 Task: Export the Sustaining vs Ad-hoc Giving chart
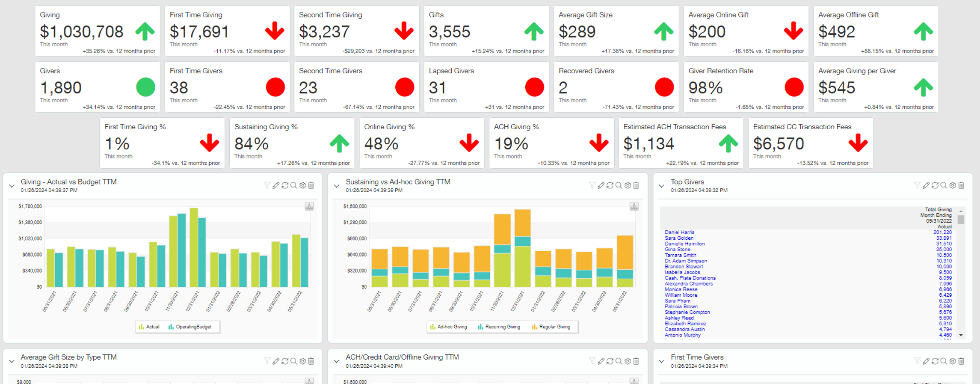(634, 206)
